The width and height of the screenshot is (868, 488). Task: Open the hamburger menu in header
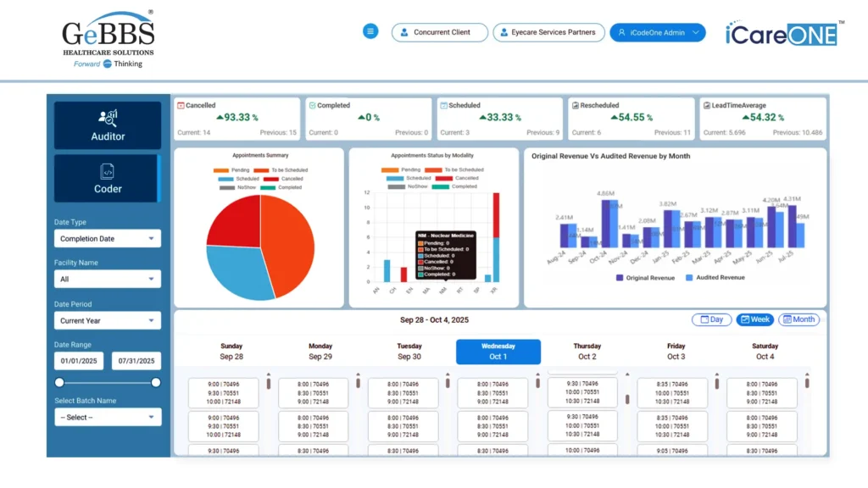(x=370, y=31)
